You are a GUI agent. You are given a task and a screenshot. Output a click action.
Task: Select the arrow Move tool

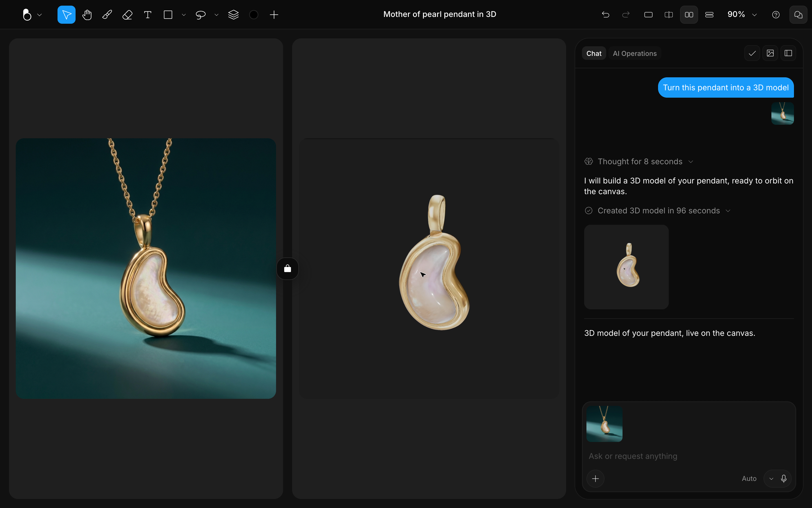pyautogui.click(x=67, y=14)
